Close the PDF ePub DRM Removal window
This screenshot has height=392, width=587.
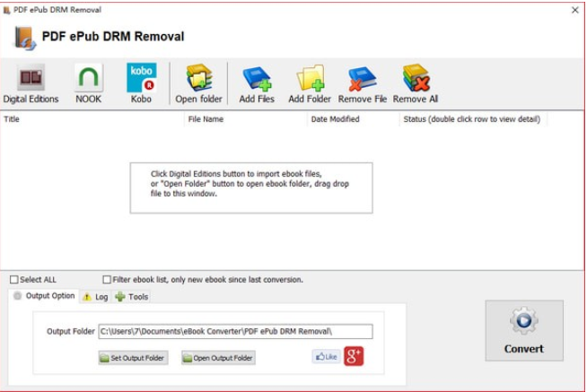(575, 10)
